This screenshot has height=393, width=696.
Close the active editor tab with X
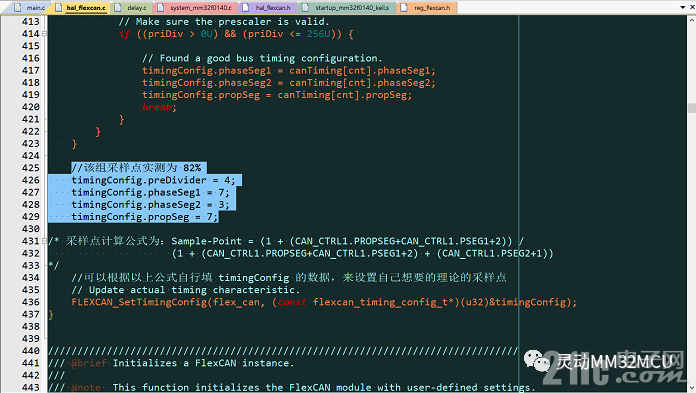tap(691, 8)
